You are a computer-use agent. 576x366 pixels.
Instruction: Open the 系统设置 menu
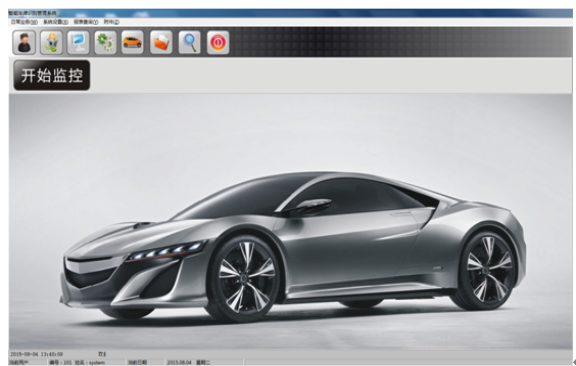pos(56,22)
